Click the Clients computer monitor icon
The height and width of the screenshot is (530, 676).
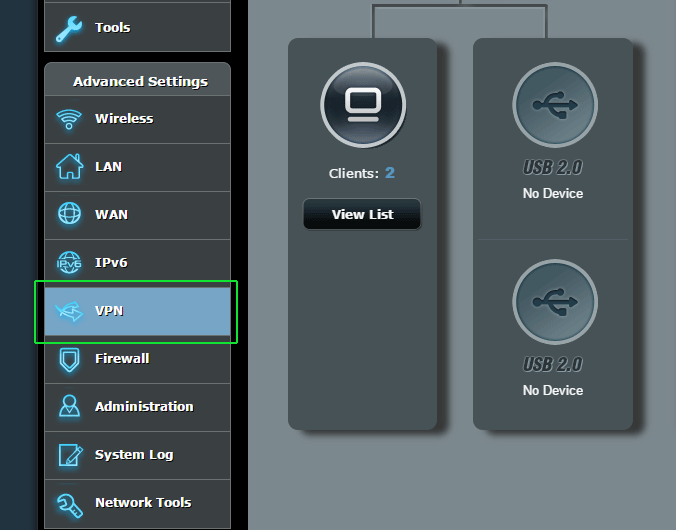click(x=363, y=105)
